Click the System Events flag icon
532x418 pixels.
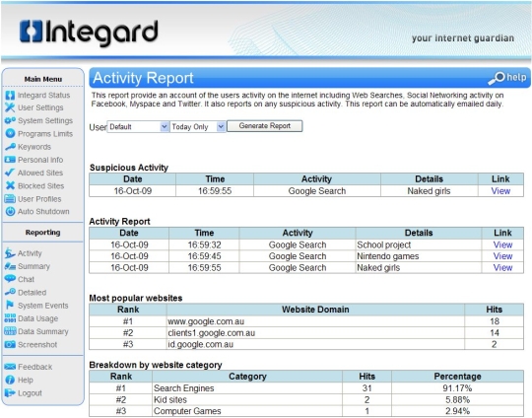(x=10, y=305)
